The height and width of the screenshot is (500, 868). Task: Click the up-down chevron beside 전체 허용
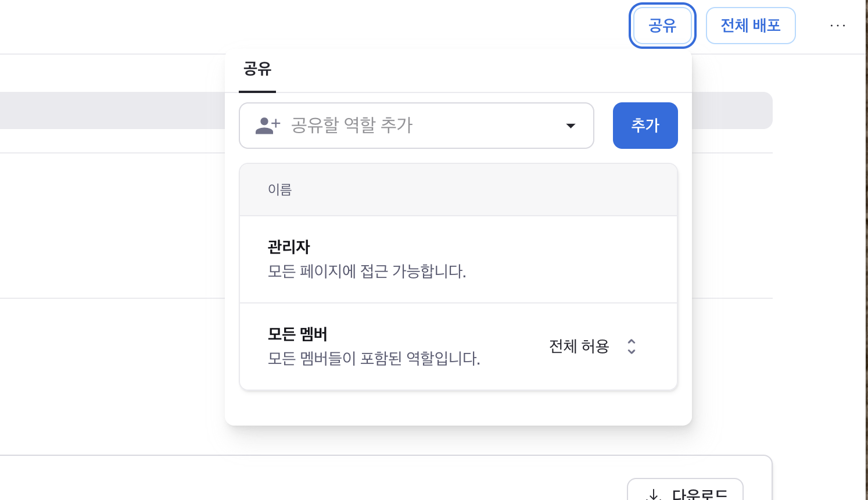[x=632, y=347]
